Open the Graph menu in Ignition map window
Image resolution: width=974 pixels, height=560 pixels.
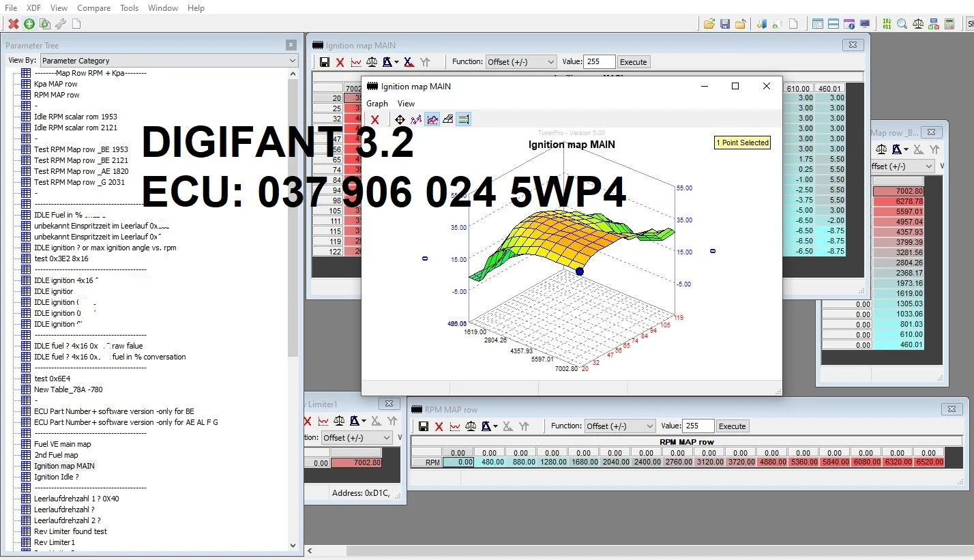(x=377, y=104)
